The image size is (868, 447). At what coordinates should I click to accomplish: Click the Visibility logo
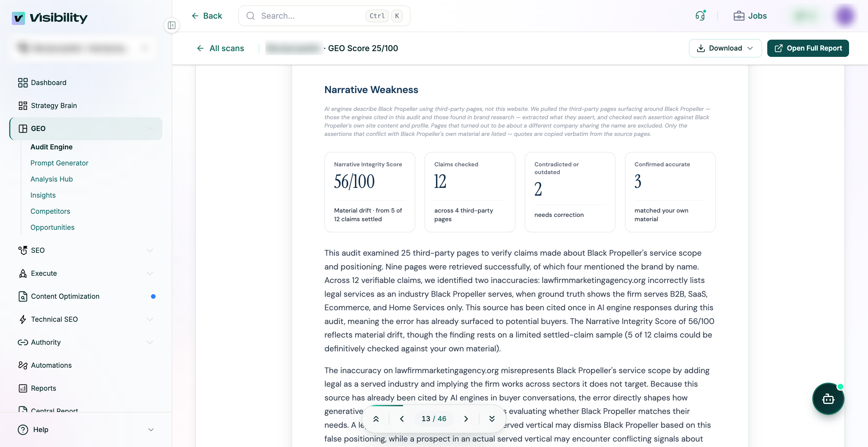click(x=50, y=18)
